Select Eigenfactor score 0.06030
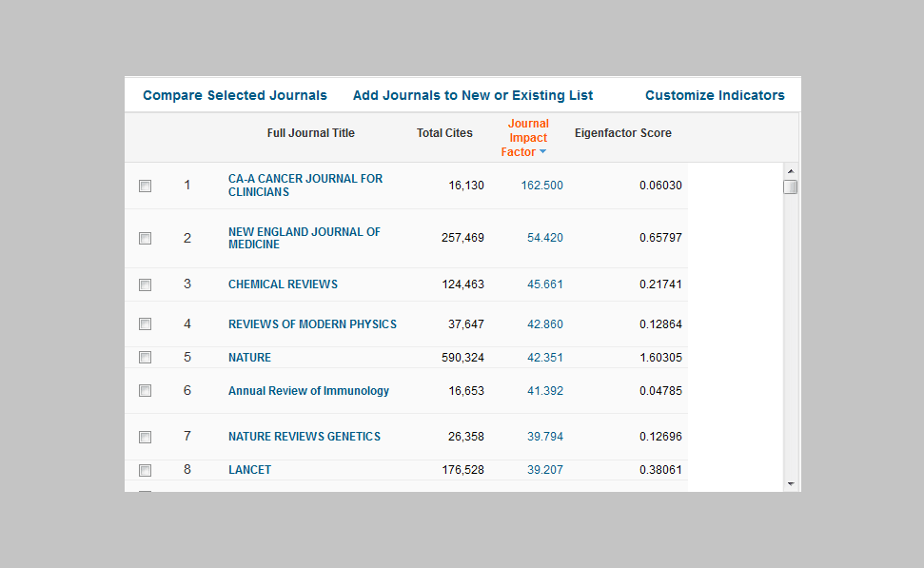 click(660, 186)
